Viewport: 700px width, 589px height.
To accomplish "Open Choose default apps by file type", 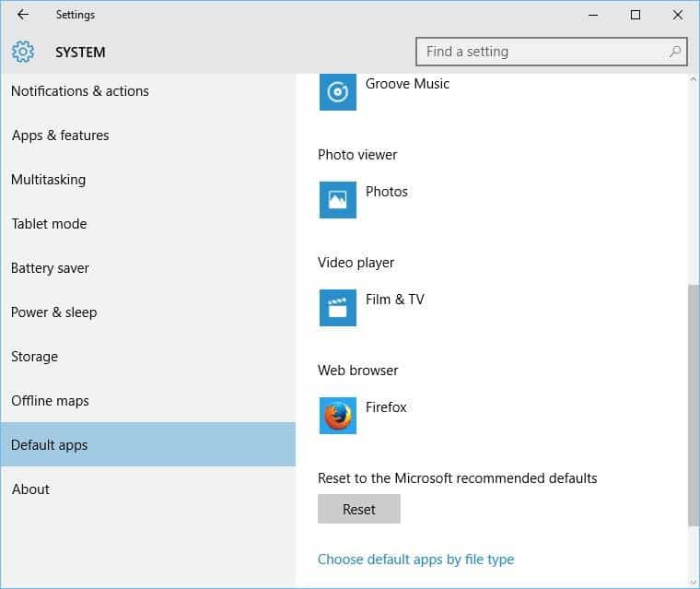I will pyautogui.click(x=415, y=560).
